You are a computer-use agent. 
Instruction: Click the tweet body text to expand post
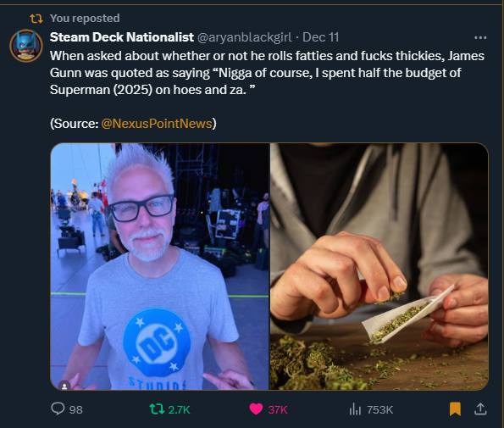point(267,73)
